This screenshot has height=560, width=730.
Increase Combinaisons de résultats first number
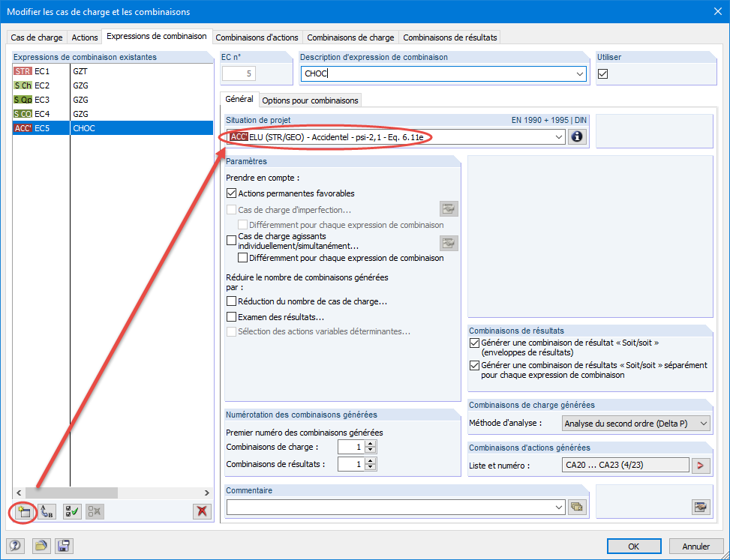click(371, 461)
